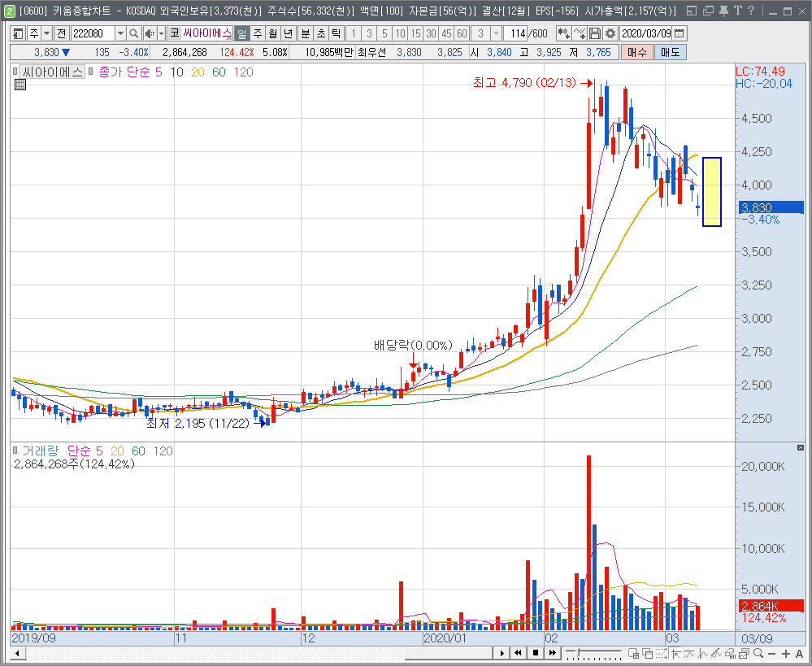Screen dimensions: 812x666
Task: Toggle yearly (년) period button
Action: coord(289,33)
